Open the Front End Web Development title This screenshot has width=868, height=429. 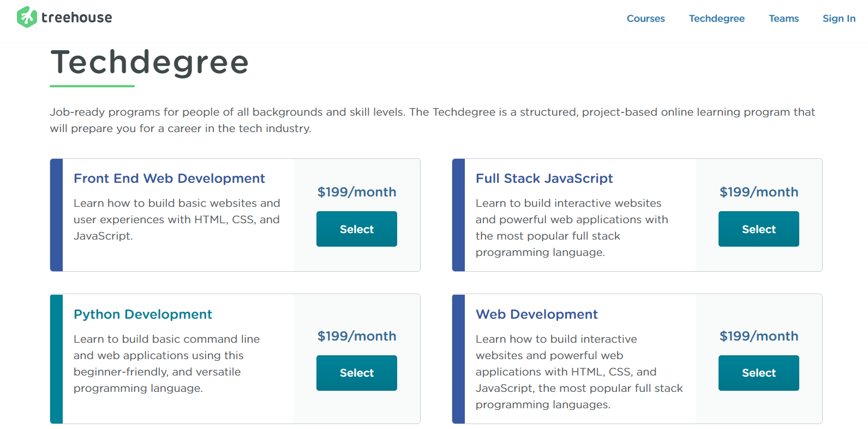pos(169,178)
